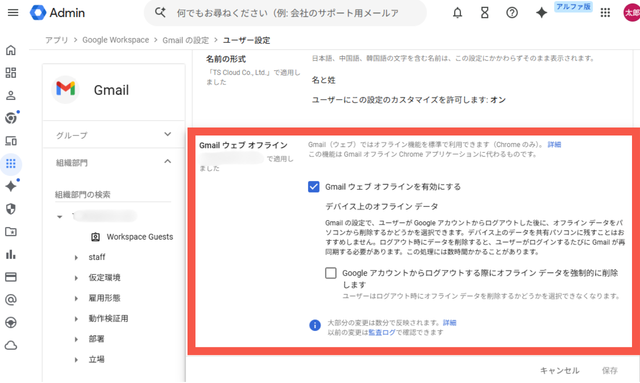Viewport: 640px width, 383px height.
Task: Select the 部署 org unit label
Action: coord(96,339)
